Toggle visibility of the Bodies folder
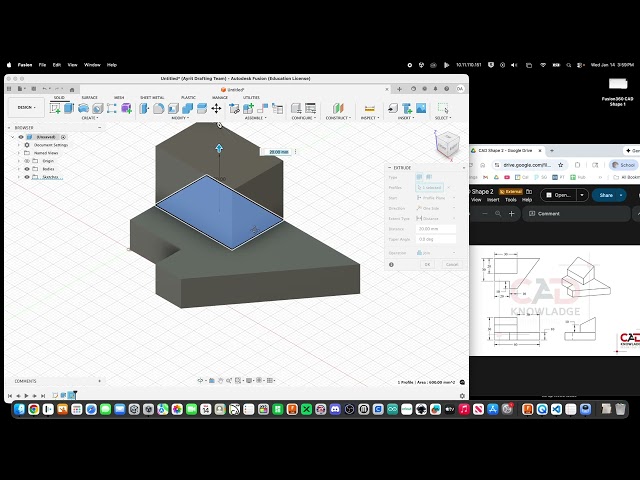 [x=27, y=169]
